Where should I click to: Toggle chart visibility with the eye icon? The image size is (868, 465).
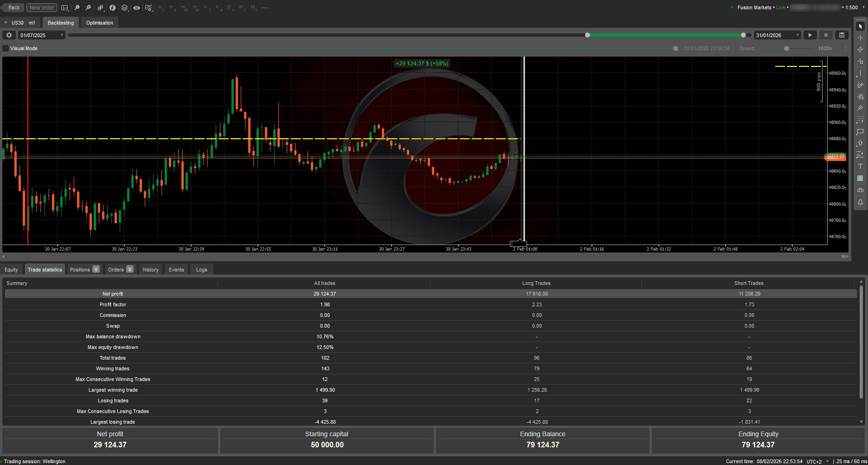pos(136,7)
